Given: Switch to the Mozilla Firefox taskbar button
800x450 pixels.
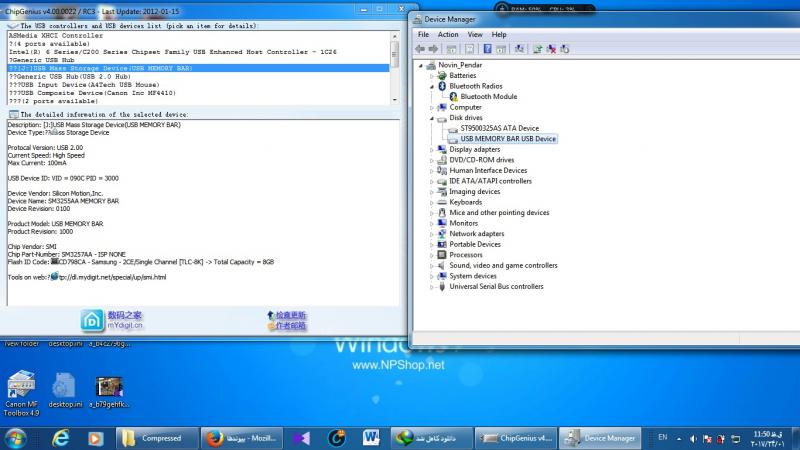Looking at the screenshot, I should click(242, 438).
